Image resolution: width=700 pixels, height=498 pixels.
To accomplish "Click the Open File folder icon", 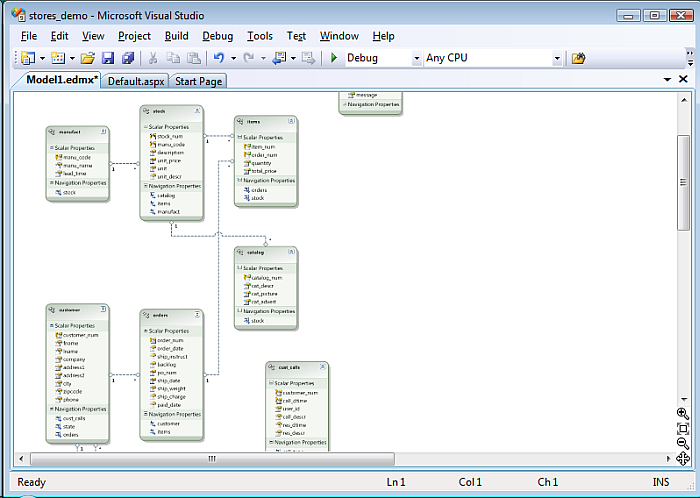I will coord(88,58).
